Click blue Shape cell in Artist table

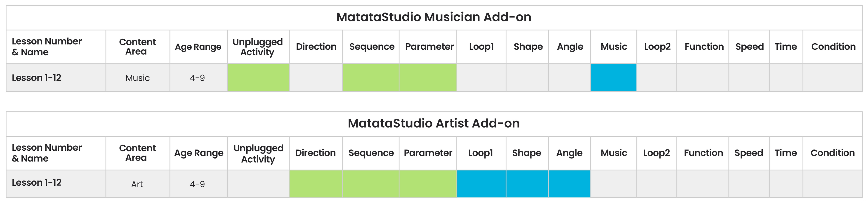[x=527, y=184]
